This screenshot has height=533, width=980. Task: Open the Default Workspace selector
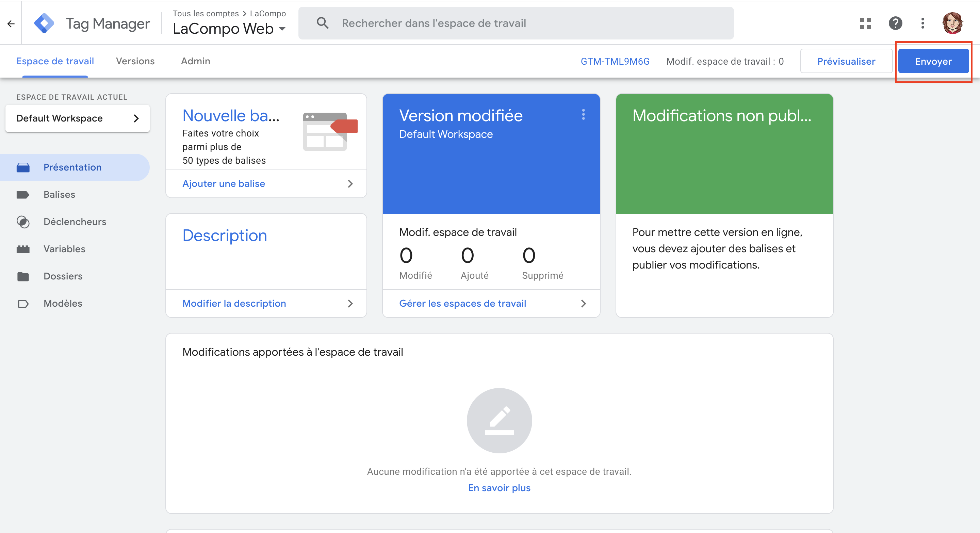(x=78, y=118)
